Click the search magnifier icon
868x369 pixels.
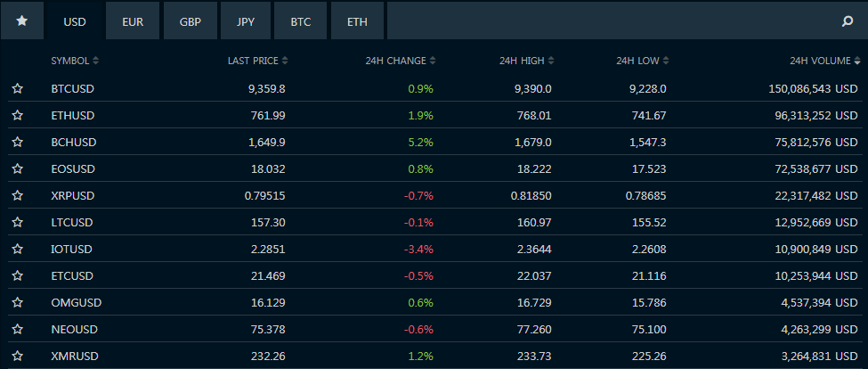pos(847,21)
